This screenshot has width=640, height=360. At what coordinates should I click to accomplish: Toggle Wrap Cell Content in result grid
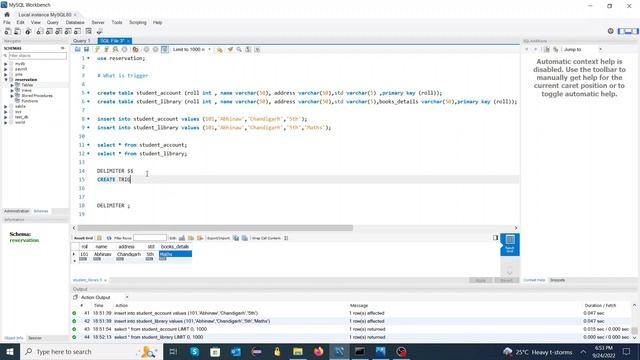tap(286, 238)
